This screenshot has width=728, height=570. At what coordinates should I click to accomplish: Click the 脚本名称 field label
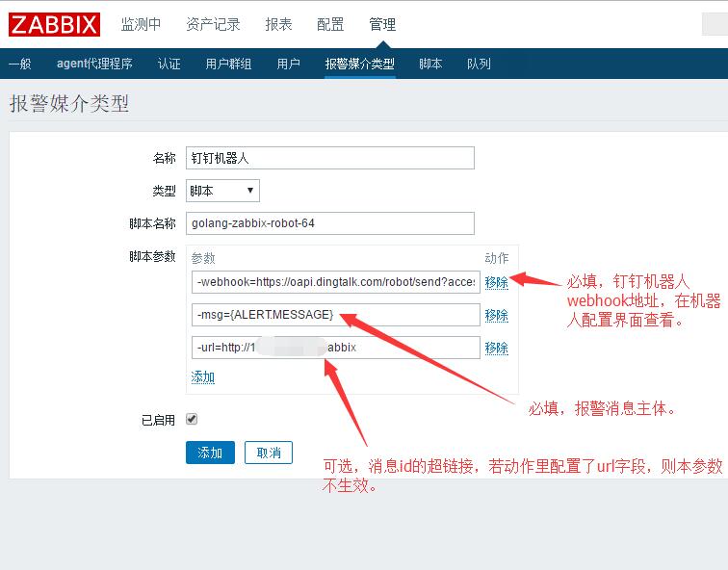(x=152, y=223)
